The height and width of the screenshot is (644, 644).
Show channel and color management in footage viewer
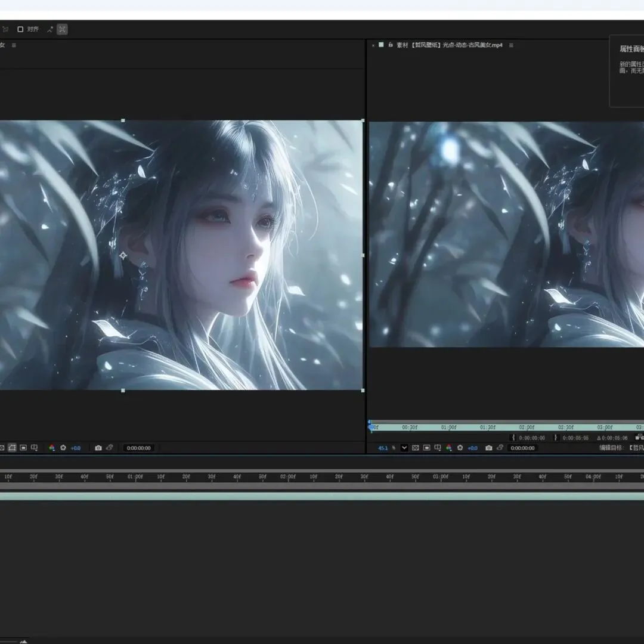click(x=449, y=448)
